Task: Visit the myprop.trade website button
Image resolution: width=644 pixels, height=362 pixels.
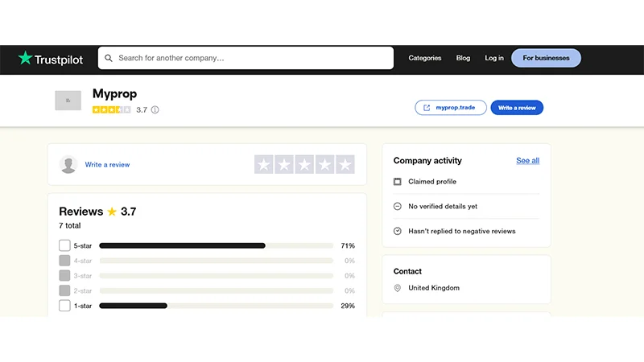Action: [x=451, y=108]
